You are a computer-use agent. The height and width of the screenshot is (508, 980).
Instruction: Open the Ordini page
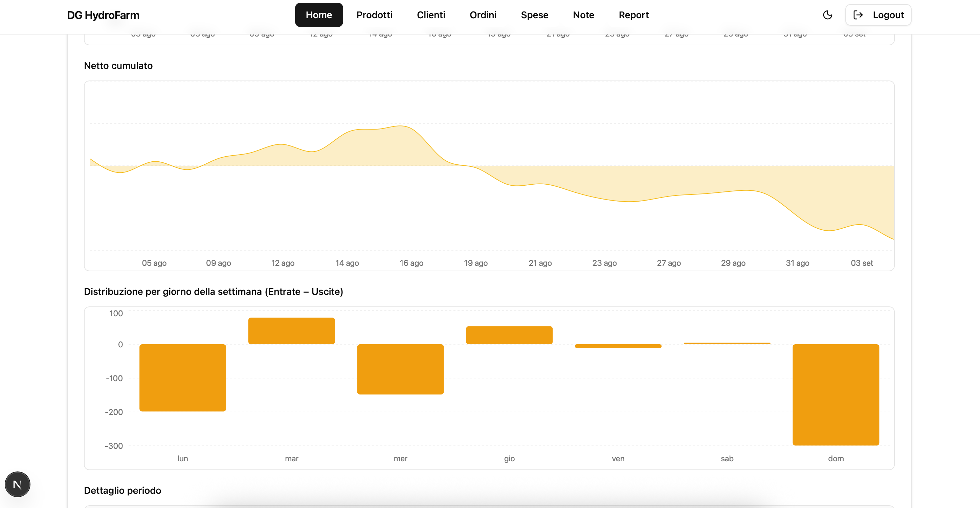pos(483,15)
